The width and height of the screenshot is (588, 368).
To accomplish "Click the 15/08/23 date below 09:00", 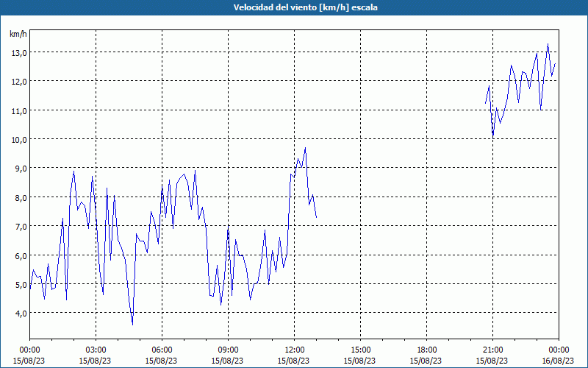I will coord(227,361).
